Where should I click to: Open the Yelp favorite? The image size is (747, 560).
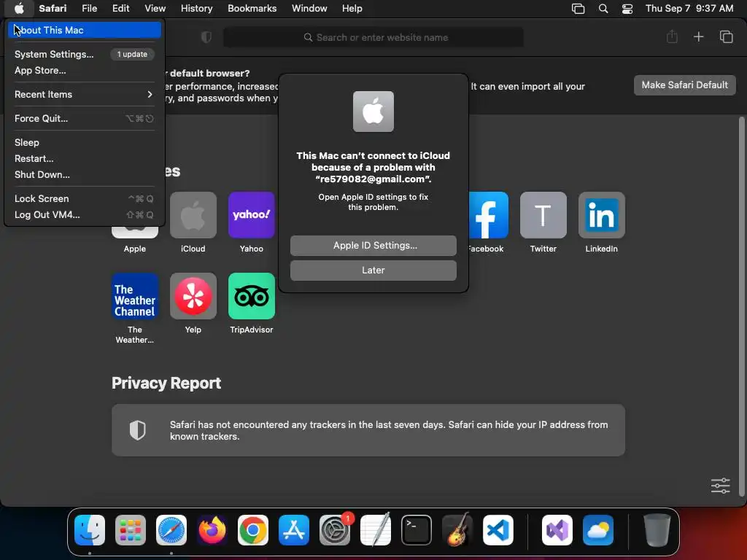point(193,296)
